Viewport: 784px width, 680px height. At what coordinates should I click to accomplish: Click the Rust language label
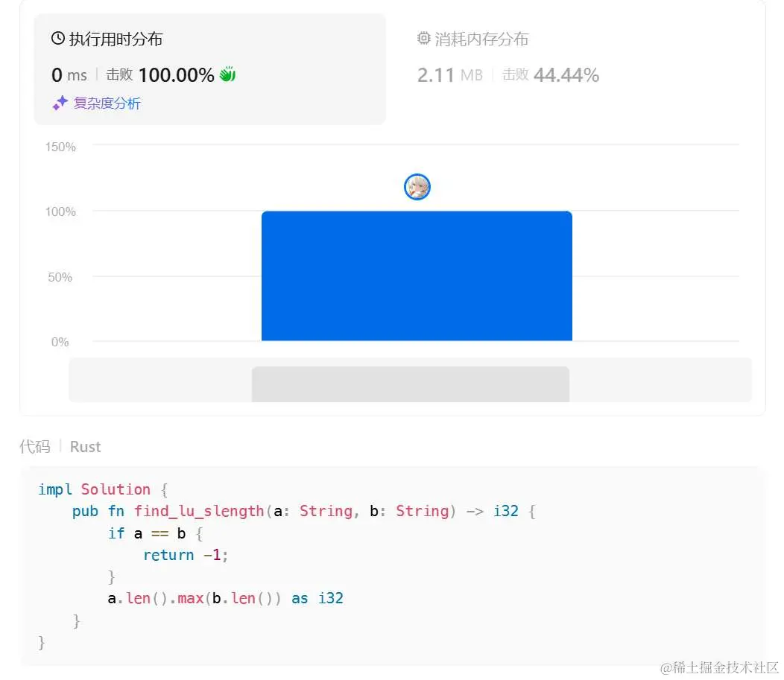point(86,447)
